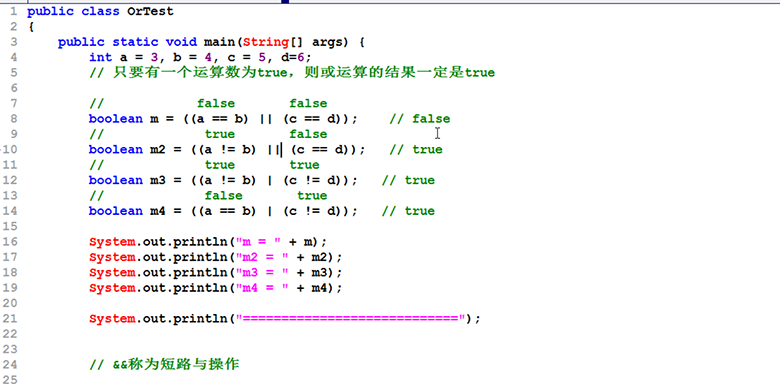This screenshot has width=780, height=385.
Task: Click the equals-sign separator string on line 21
Action: point(351,318)
